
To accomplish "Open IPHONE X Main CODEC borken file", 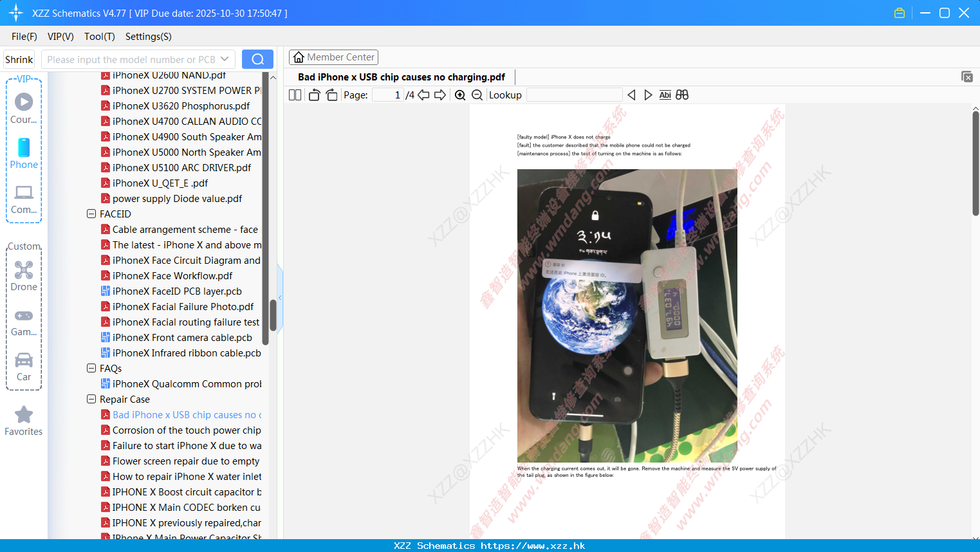I will (x=181, y=508).
